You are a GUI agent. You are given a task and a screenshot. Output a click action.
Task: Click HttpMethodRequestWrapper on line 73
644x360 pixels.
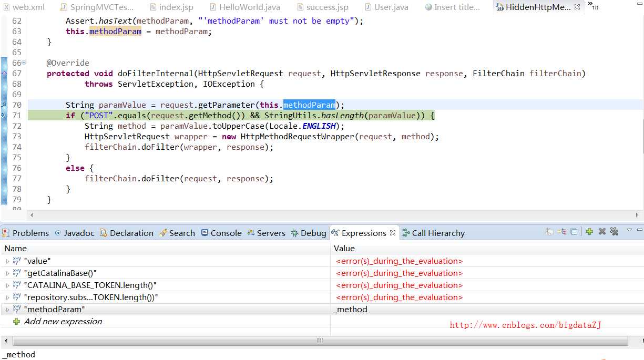[x=297, y=137]
